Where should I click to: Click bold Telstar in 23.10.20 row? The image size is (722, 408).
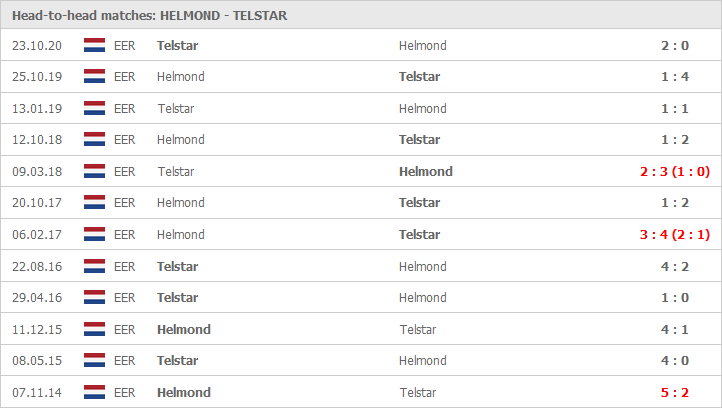(x=177, y=46)
